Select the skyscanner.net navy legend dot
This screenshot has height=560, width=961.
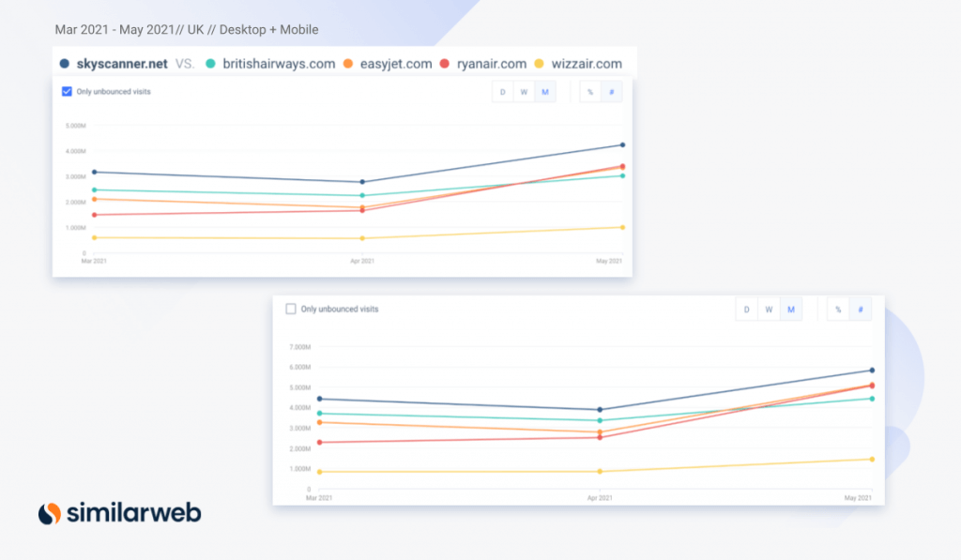pos(65,64)
